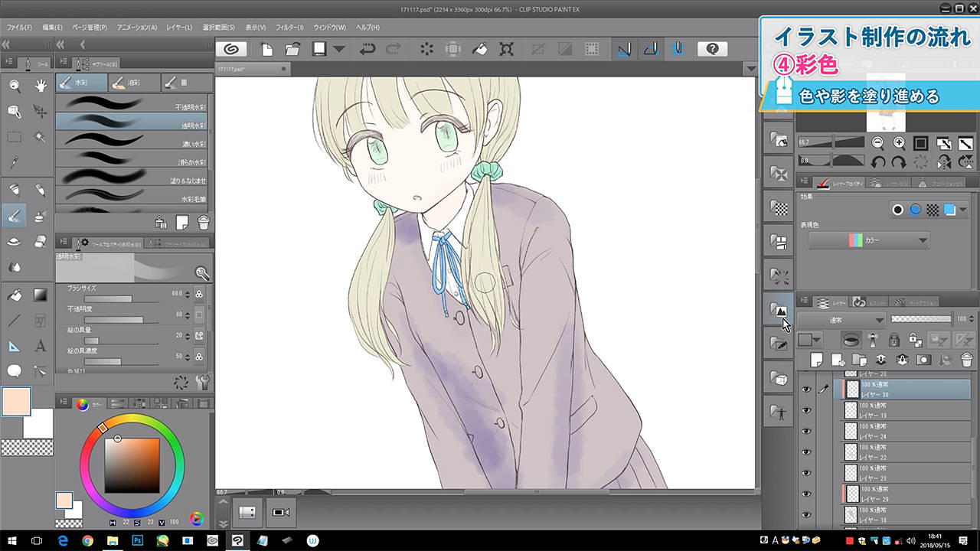Delete sub tool with trash icon
Image resolution: width=980 pixels, height=551 pixels.
[x=203, y=223]
